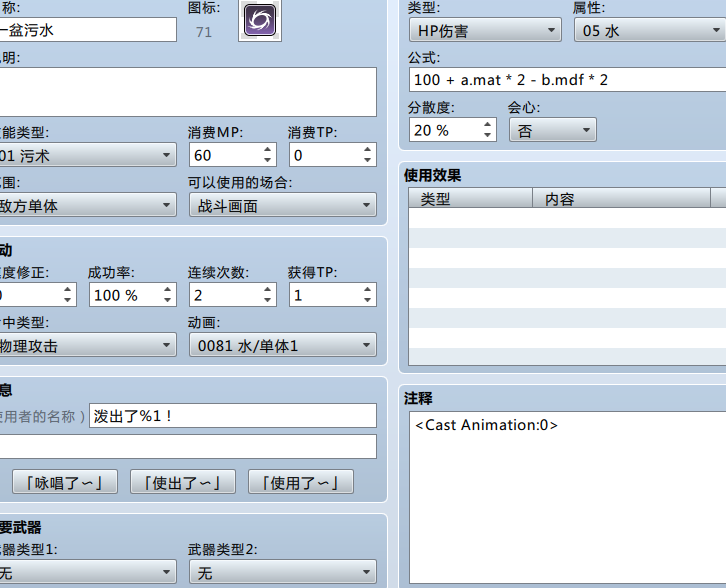Open the scope dropdown 敌方单体
The width and height of the screenshot is (726, 588).
(88, 205)
